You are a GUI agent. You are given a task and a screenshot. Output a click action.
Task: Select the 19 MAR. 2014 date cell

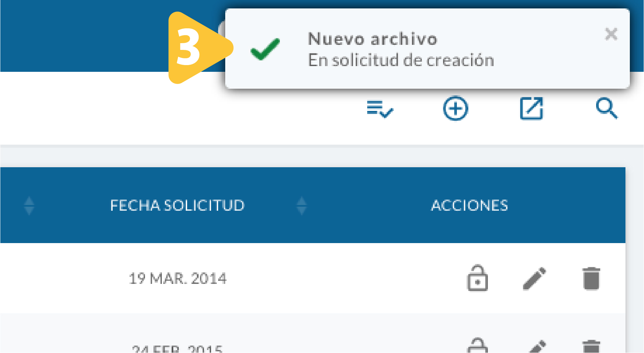178,278
